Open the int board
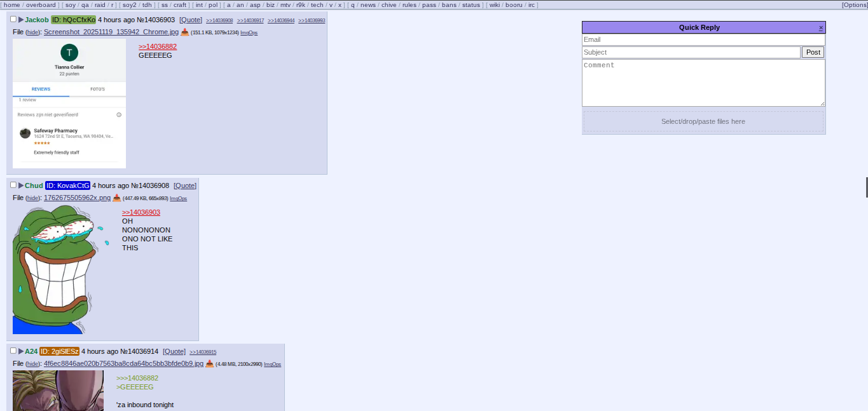 coord(199,5)
